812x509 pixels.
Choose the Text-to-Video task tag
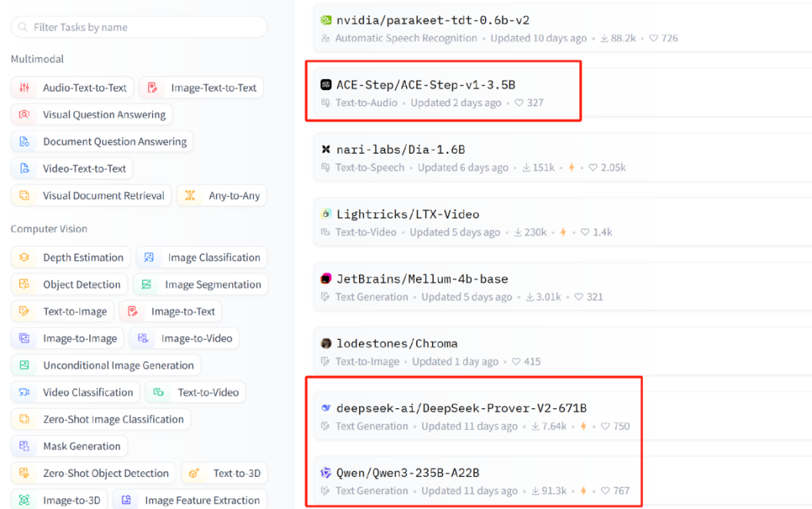point(195,392)
